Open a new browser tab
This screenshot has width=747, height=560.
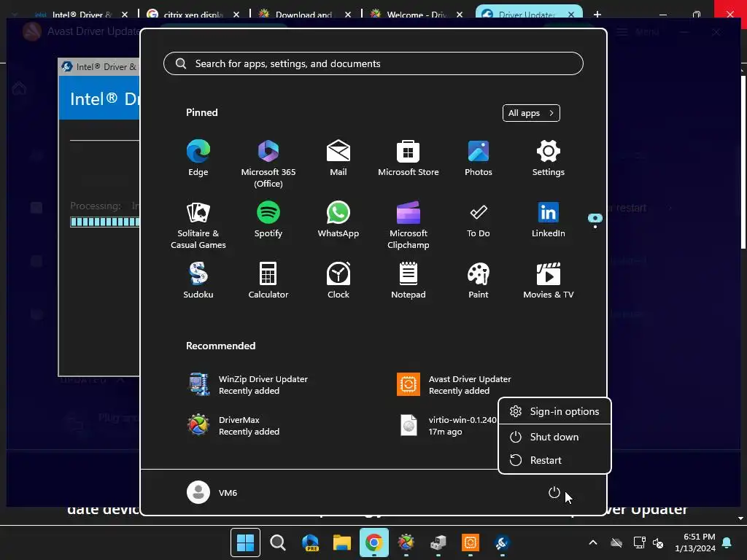pos(597,15)
